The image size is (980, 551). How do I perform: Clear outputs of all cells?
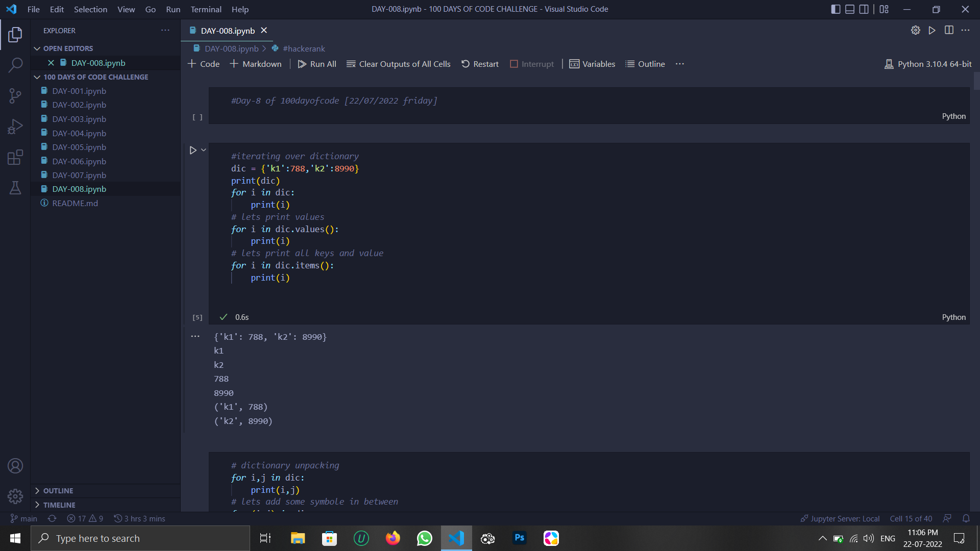click(x=399, y=63)
